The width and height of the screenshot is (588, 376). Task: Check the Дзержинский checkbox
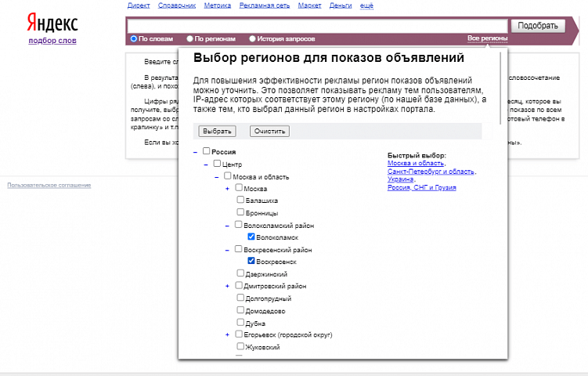pyautogui.click(x=240, y=273)
